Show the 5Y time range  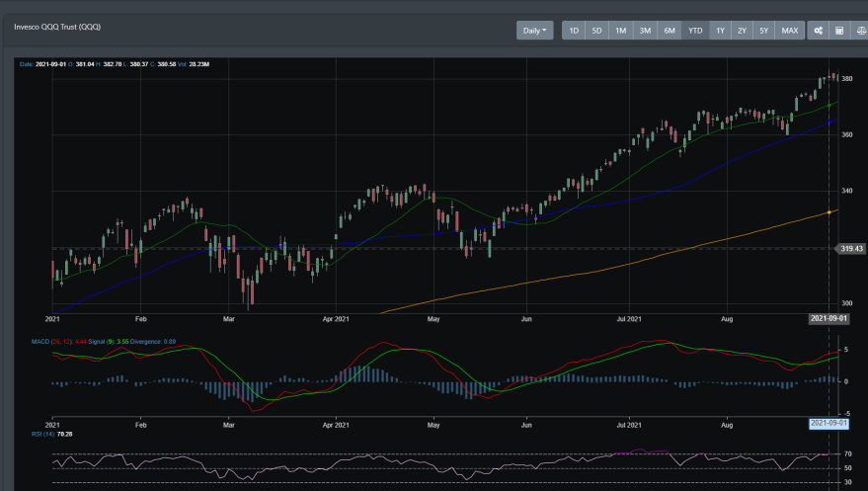pos(764,31)
